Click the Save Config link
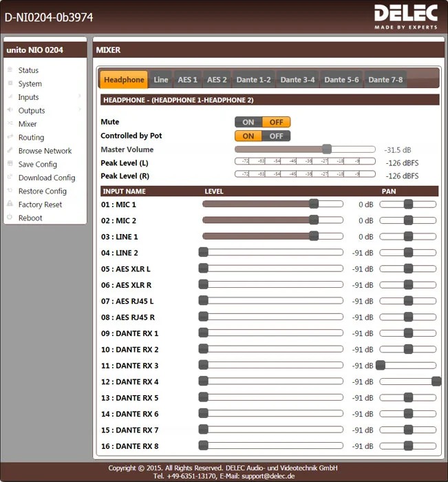The width and height of the screenshot is (448, 482). pyautogui.click(x=37, y=165)
